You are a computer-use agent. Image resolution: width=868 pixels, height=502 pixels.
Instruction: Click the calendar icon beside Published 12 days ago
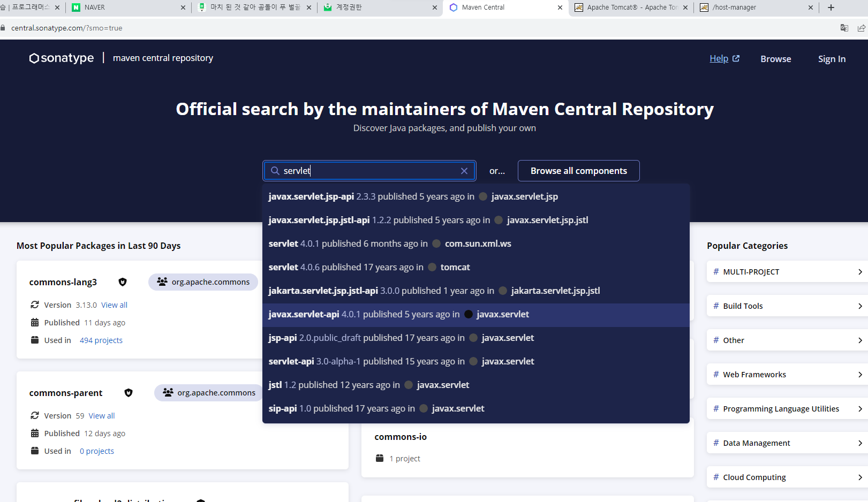click(x=35, y=433)
